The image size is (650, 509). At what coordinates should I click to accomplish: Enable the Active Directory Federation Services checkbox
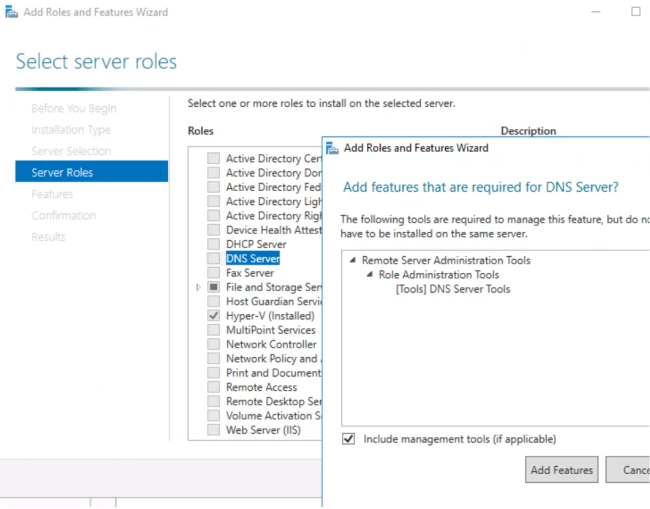click(x=213, y=187)
